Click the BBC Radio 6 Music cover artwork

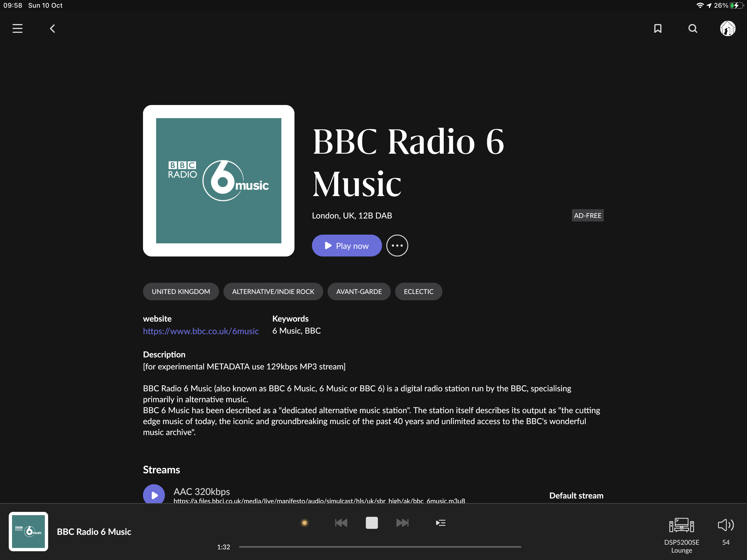coord(219,181)
